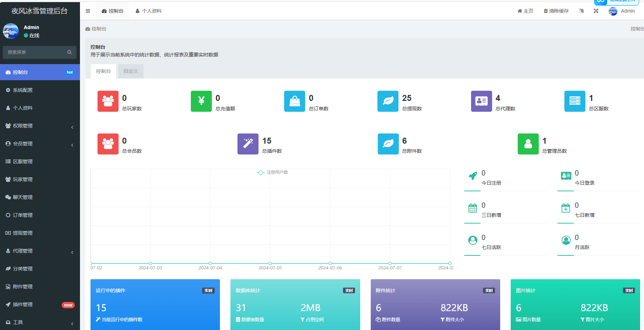Click the green yen 总充值额 icon

pyautogui.click(x=201, y=101)
